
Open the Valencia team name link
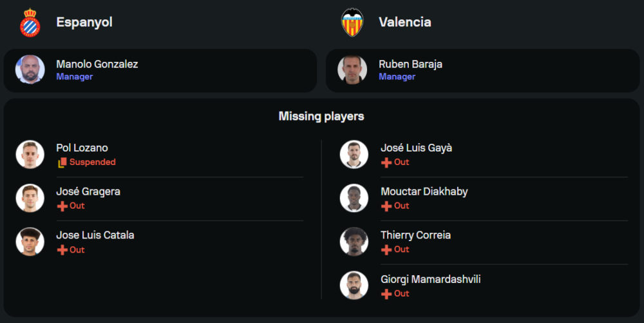tap(405, 22)
